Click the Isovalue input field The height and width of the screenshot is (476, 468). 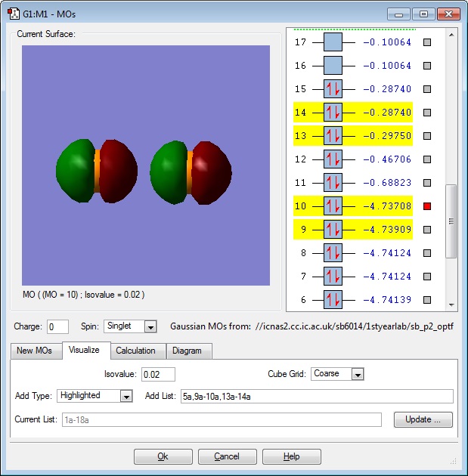(158, 374)
